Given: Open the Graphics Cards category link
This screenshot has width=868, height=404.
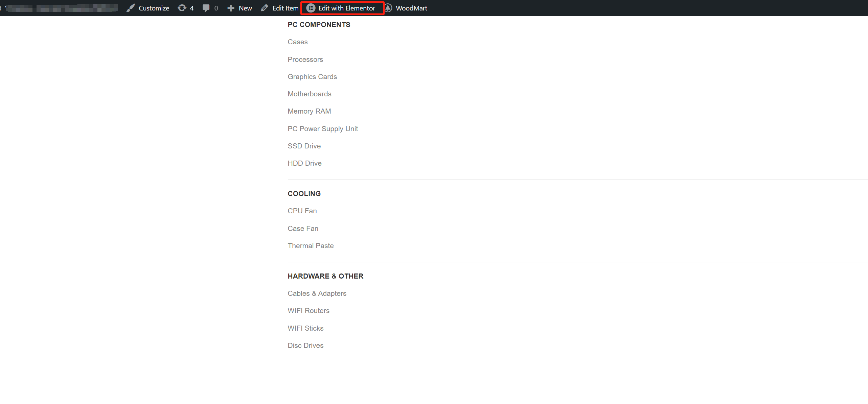Looking at the screenshot, I should coord(312,76).
